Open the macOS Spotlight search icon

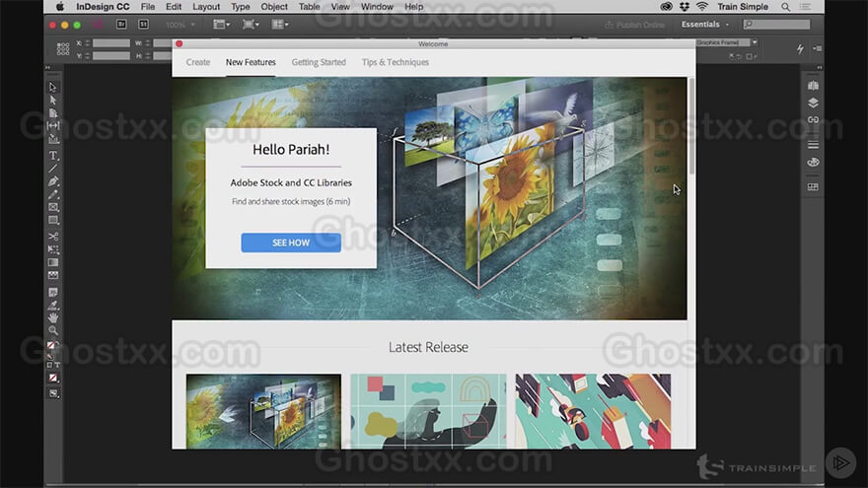tap(785, 7)
